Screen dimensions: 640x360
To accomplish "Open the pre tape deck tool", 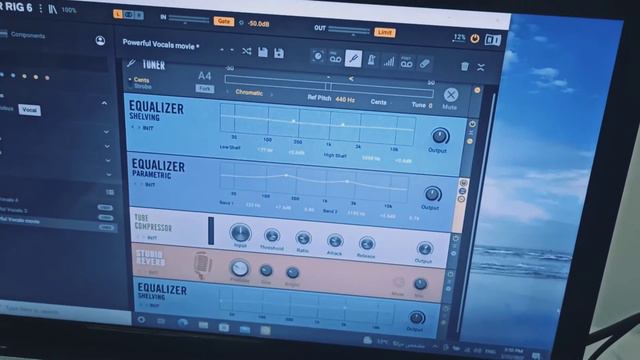I will tap(335, 58).
